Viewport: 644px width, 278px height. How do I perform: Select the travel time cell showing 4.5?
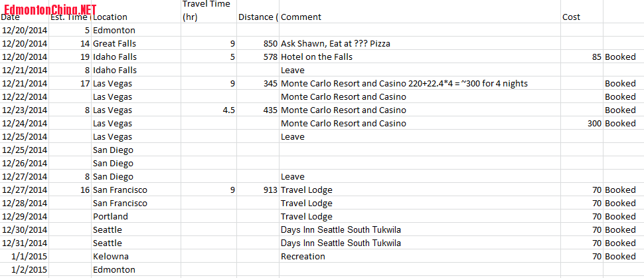coord(228,110)
